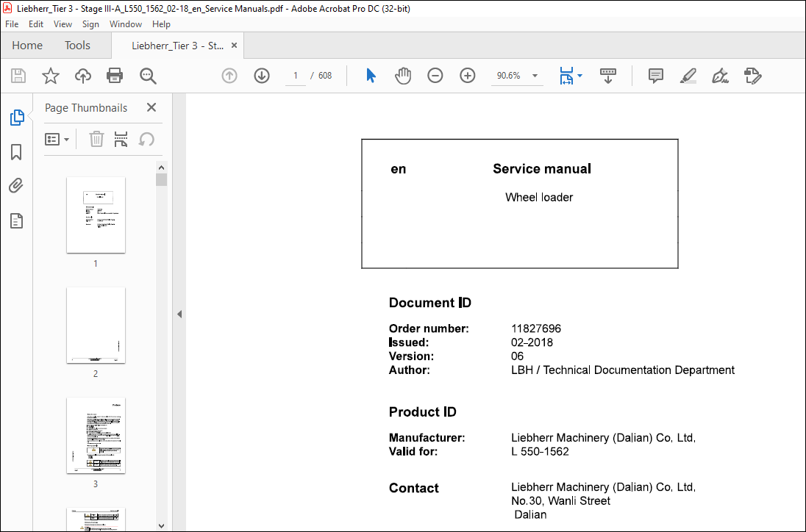Screen dimensions: 806x532
Task: Click the 'Product ID' heading
Action: point(423,411)
